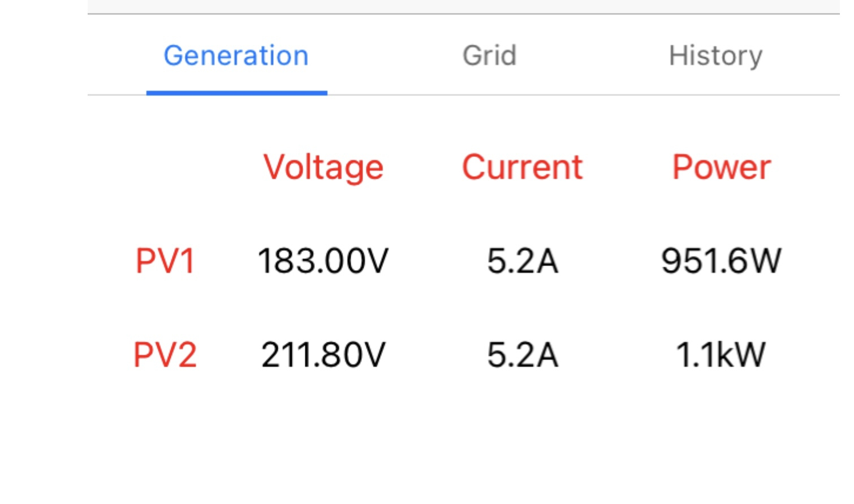Click the Current column header
The image size is (854, 504).
point(522,167)
